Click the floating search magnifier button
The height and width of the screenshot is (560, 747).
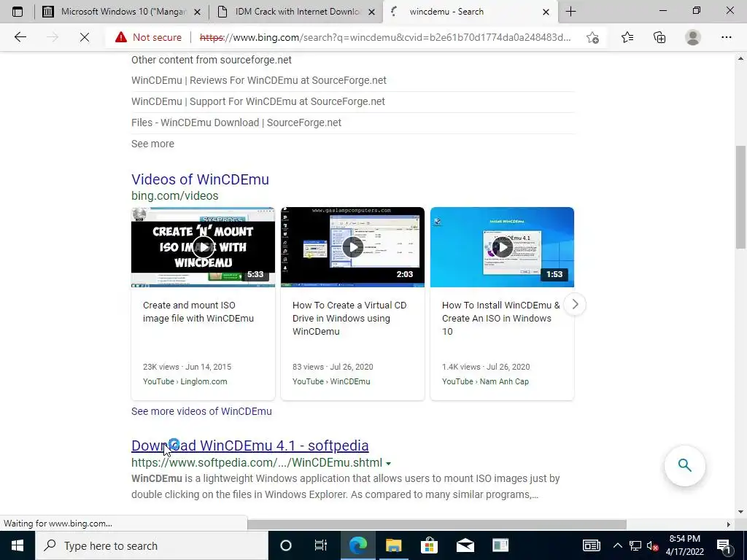(x=684, y=465)
